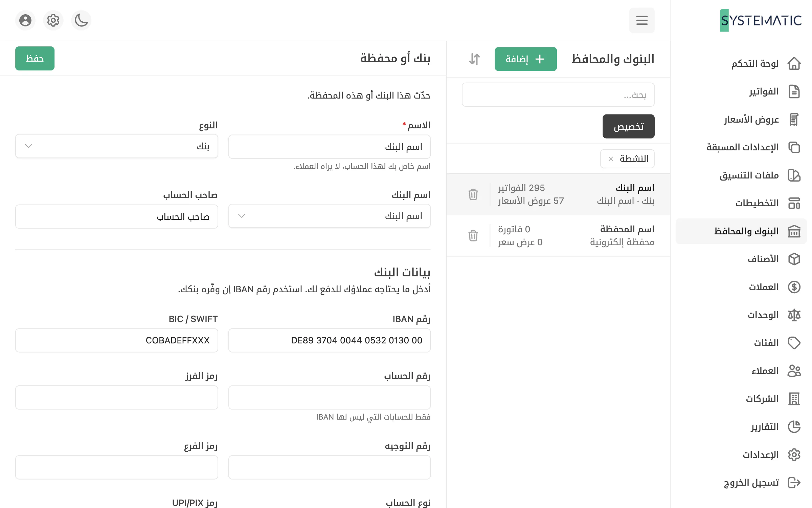The image size is (812, 508).
Task: Open لوحة التحكم dashboard home icon
Action: coord(794,64)
